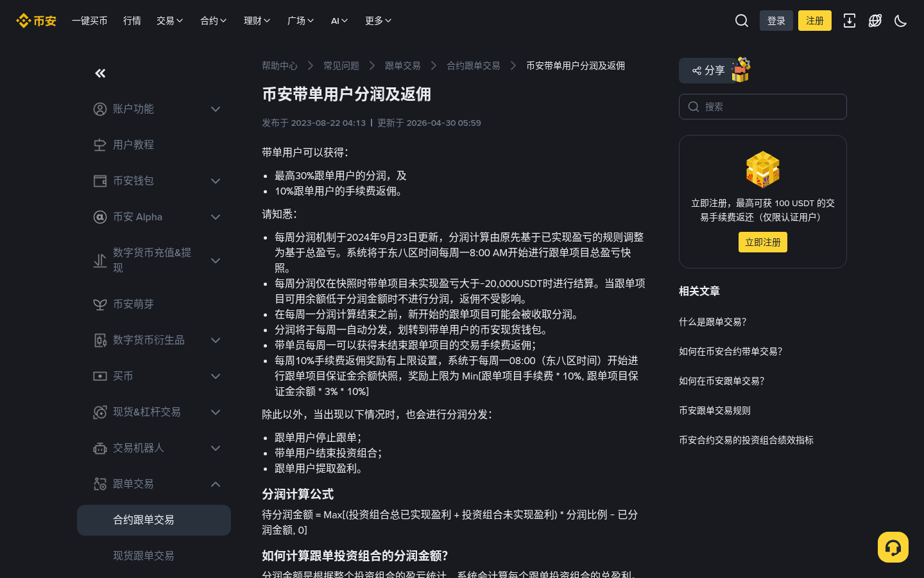Click the promo gift box image
The width and height of the screenshot is (924, 578).
(x=763, y=170)
